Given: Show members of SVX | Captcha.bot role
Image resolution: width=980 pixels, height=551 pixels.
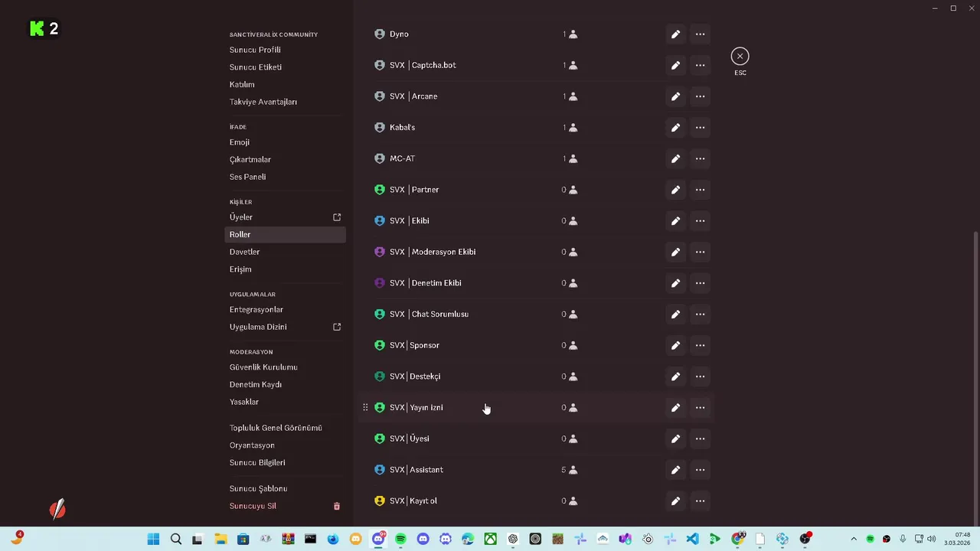Looking at the screenshot, I should pos(570,66).
